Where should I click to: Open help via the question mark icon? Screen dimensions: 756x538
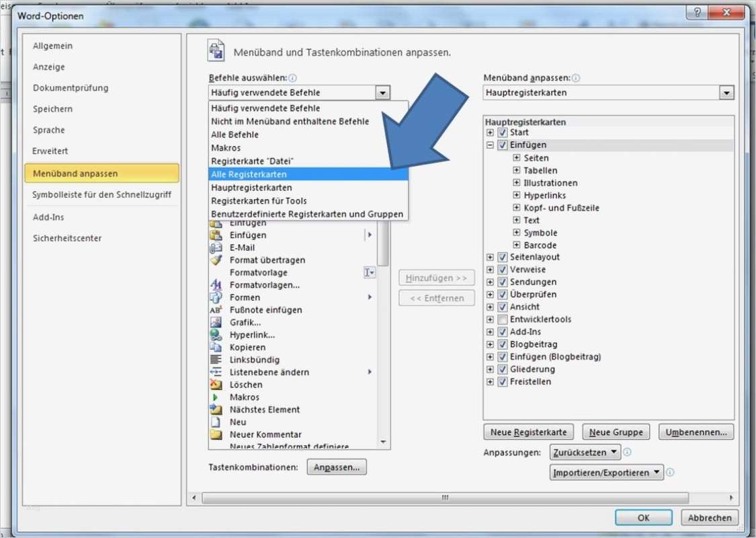click(x=697, y=12)
